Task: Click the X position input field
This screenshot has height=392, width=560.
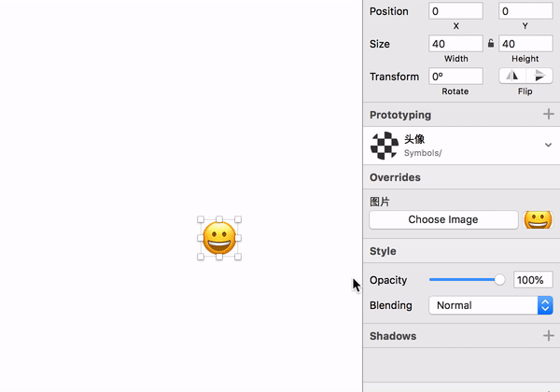Action: click(455, 11)
